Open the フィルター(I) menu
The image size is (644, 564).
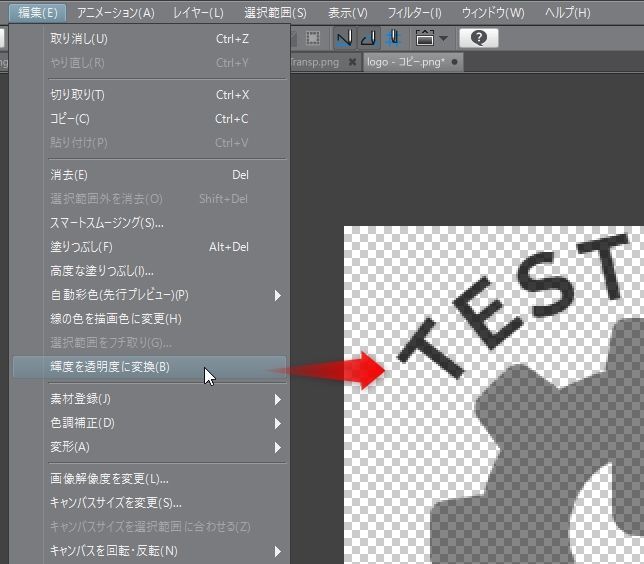[x=414, y=13]
